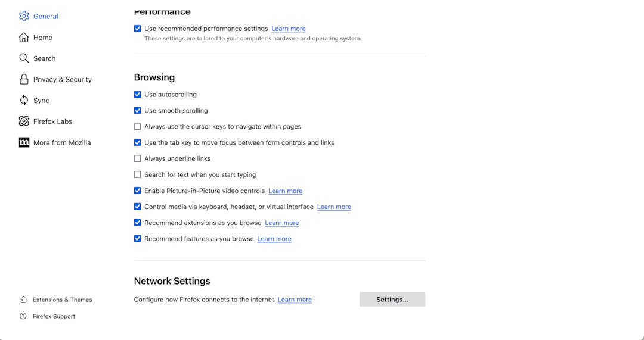Toggle control media via keyboard checkbox
This screenshot has width=644, height=340.
click(137, 206)
